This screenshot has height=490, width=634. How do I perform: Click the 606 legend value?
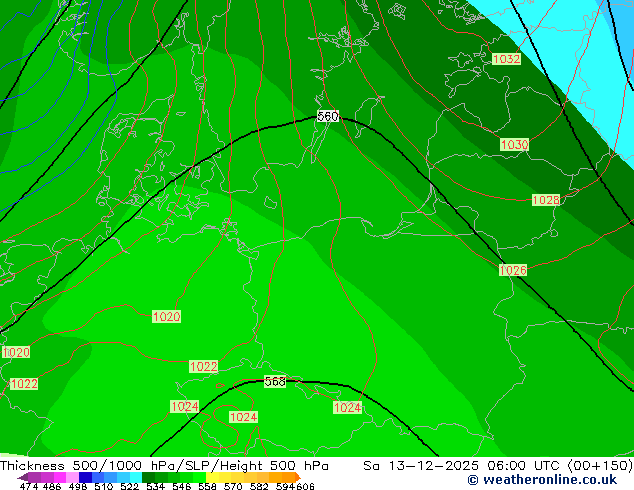point(305,486)
